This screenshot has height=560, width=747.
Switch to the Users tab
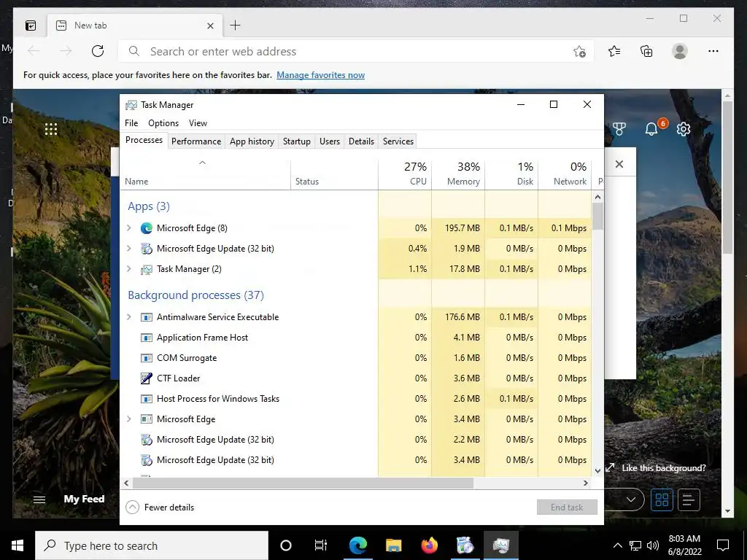[330, 141]
